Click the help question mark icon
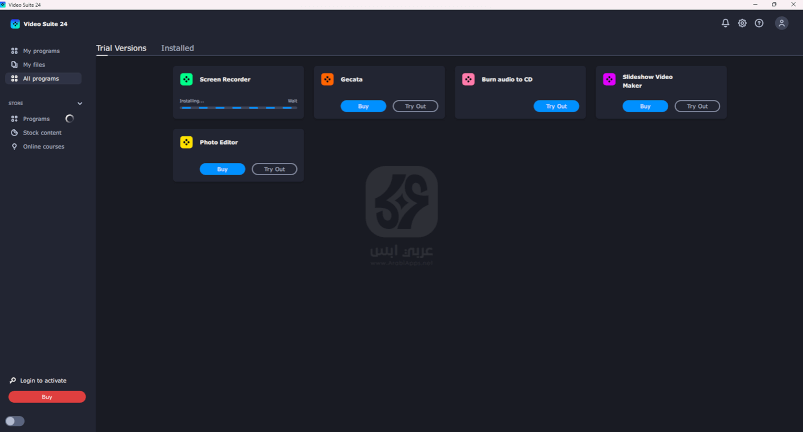The width and height of the screenshot is (803, 432). (x=759, y=23)
